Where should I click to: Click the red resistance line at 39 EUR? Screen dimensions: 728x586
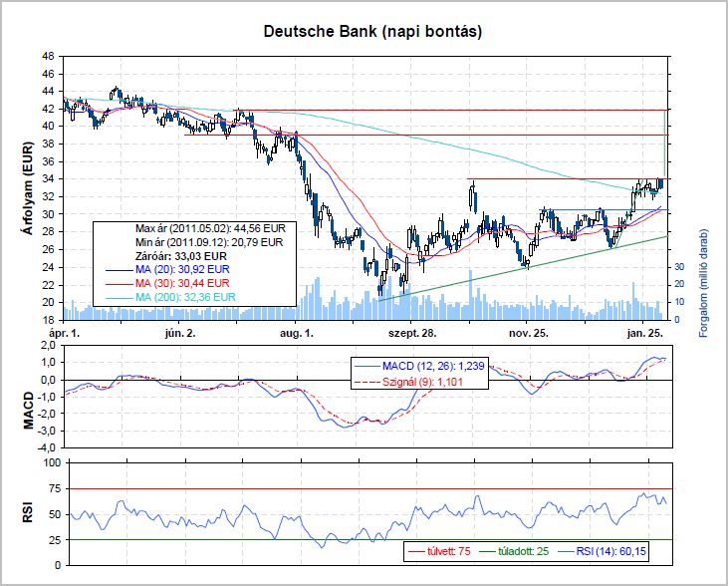pyautogui.click(x=426, y=135)
